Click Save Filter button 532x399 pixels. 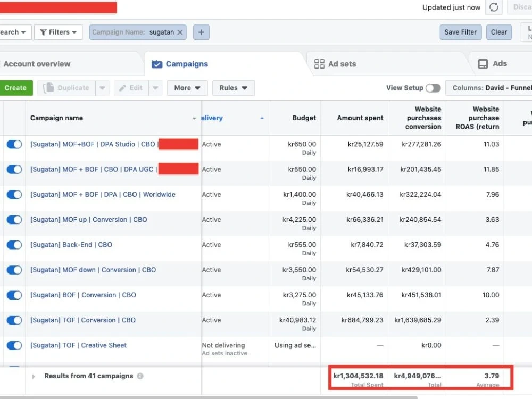460,32
